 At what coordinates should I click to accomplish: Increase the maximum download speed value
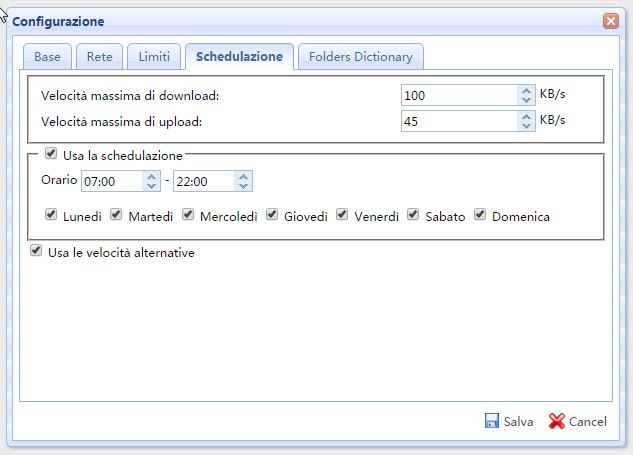[x=526, y=91]
